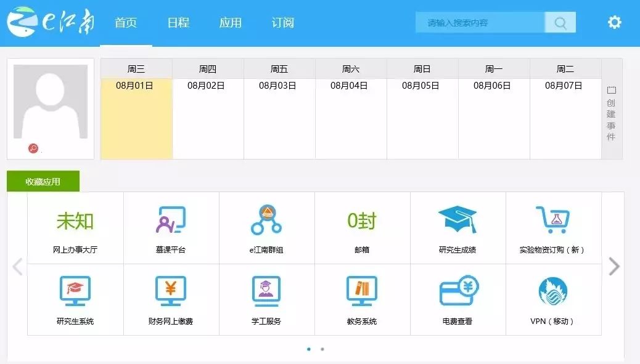Open 财务网上缴费 to pay fees
Viewport: 640px width, 364px height.
(x=171, y=299)
